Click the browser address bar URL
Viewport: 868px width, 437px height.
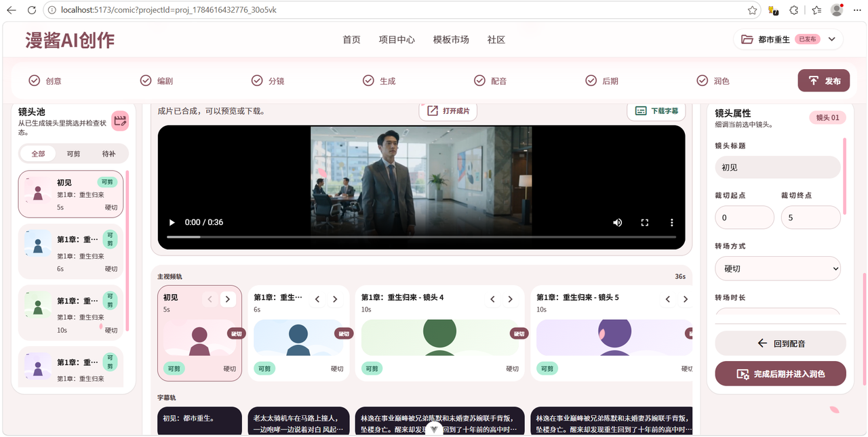pyautogui.click(x=169, y=10)
